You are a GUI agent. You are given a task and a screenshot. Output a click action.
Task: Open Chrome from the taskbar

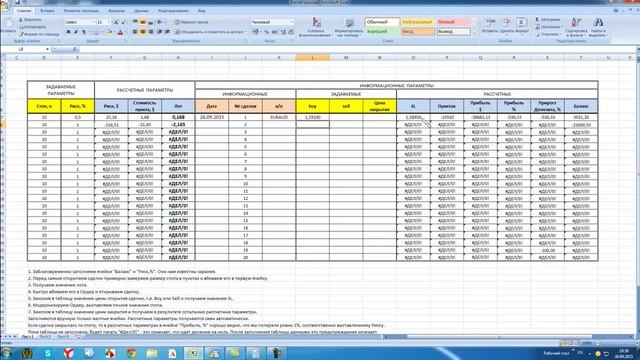[131, 353]
